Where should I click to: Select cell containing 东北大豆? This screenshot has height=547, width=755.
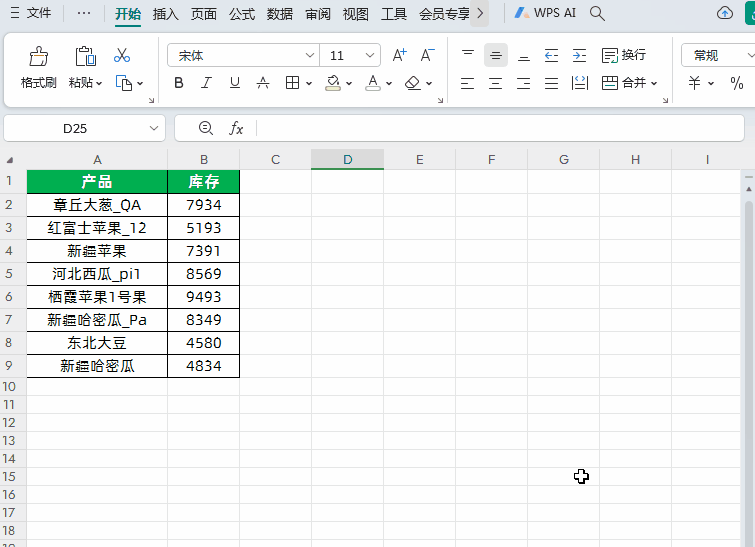[x=97, y=343]
